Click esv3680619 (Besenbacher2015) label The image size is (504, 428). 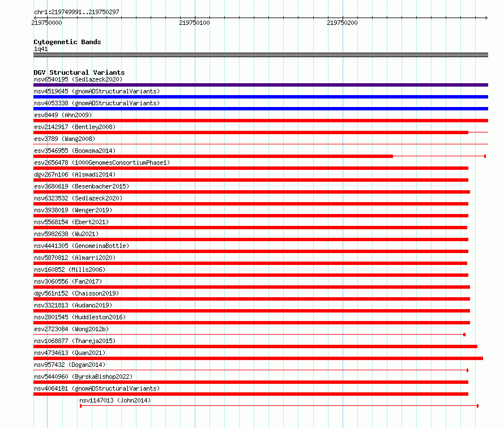[82, 186]
